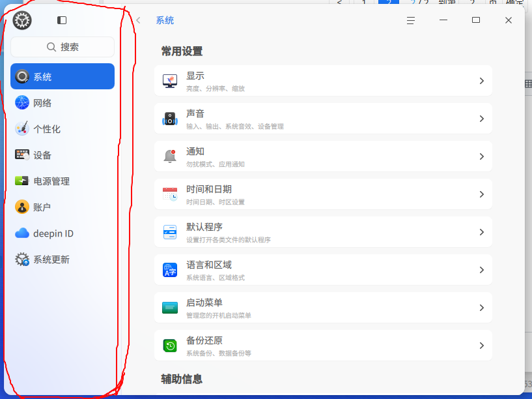The height and width of the screenshot is (399, 532).
Task: Click the 系统 icon in the sidebar
Action: tap(22, 76)
